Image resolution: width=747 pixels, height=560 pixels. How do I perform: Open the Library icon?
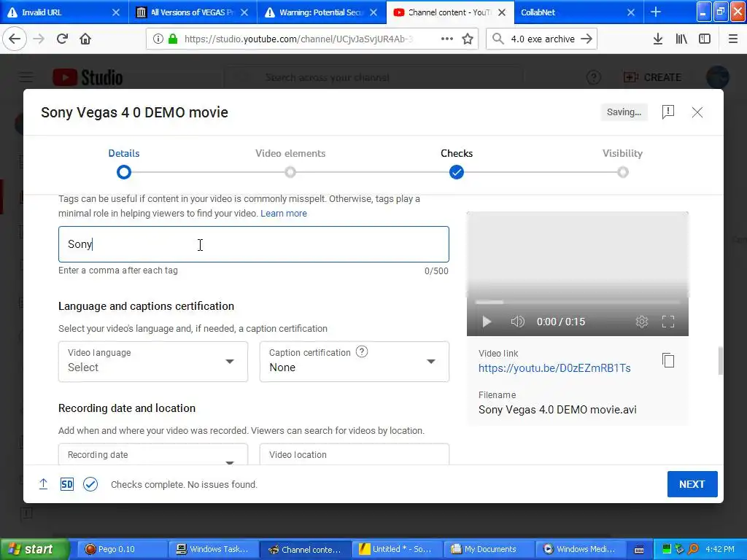point(681,39)
